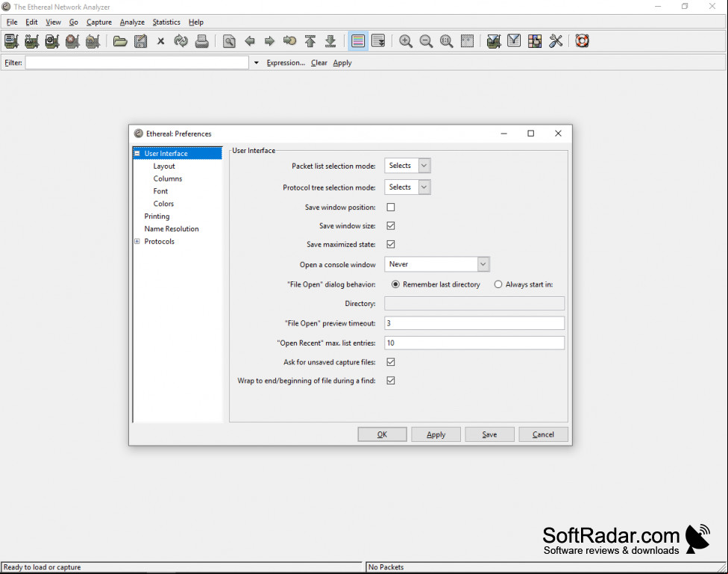Open Protocol tree selection mode dropdown

(x=408, y=187)
